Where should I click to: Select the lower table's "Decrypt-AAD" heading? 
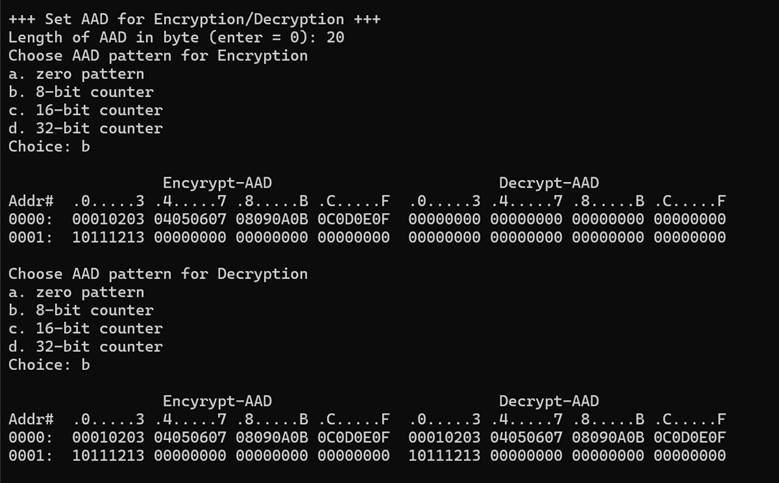(549, 401)
